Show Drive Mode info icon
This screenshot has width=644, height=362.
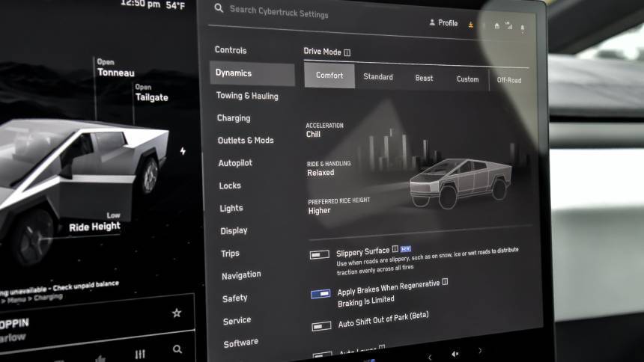click(347, 52)
